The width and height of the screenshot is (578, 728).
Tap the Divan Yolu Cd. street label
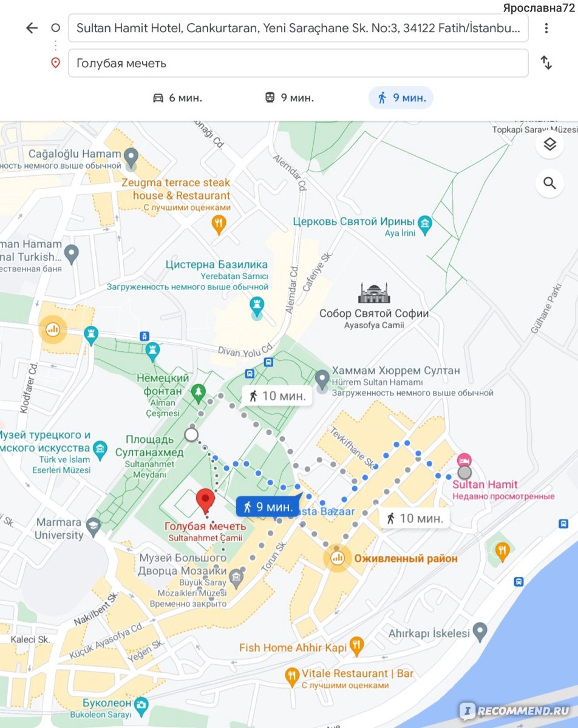pos(248,351)
